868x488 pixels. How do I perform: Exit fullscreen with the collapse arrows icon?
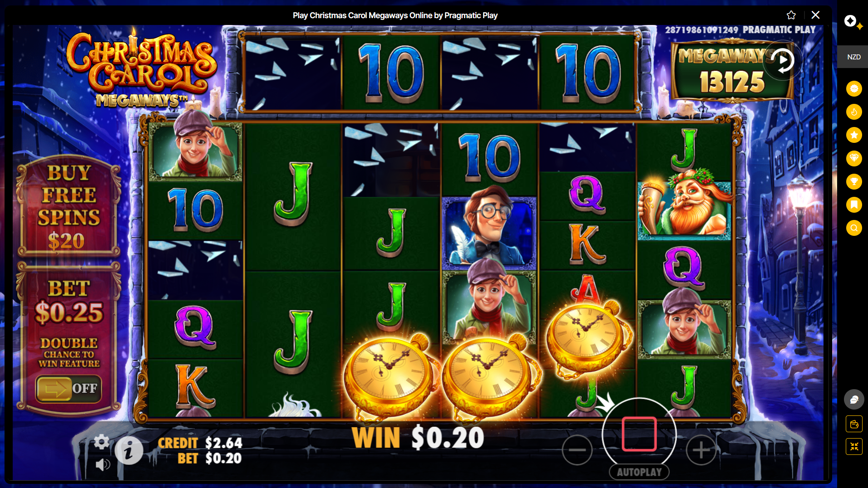(854, 447)
